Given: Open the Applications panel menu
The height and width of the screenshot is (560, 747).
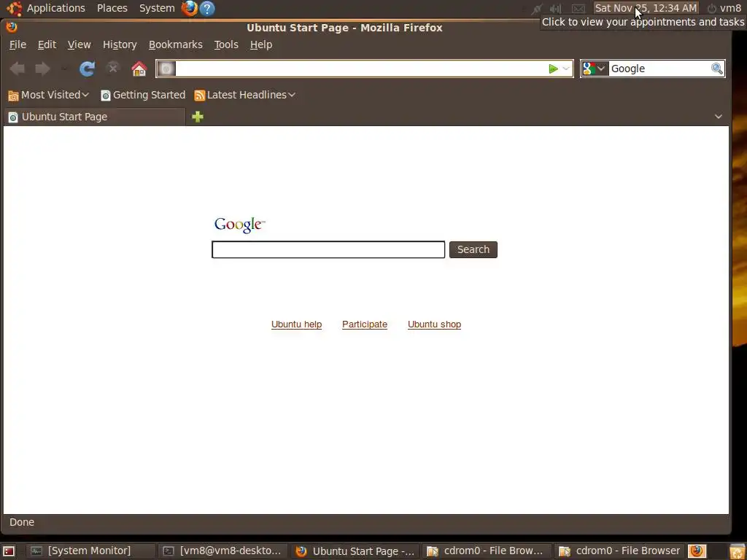Looking at the screenshot, I should coord(55,8).
